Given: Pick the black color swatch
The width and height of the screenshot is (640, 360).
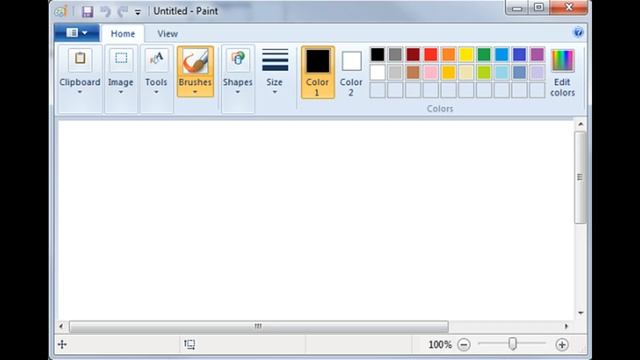Looking at the screenshot, I should (378, 54).
